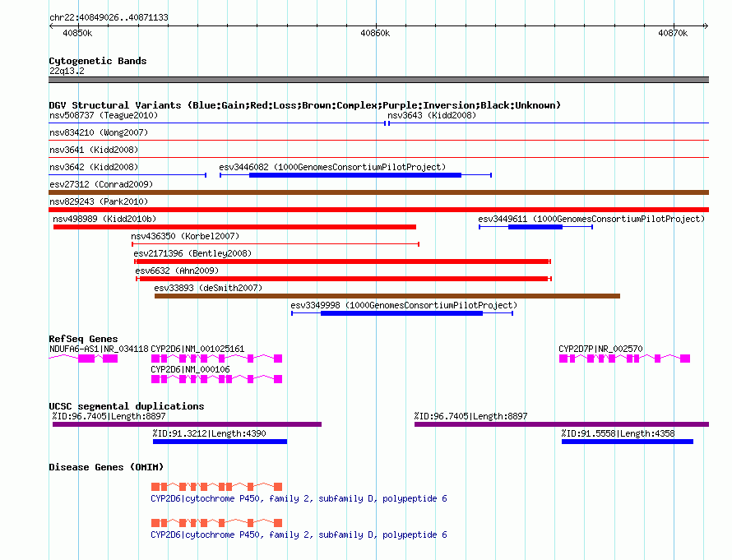732x560 pixels.
Task: Click chr22:40849026..40871133 coordinates label
Action: [x=109, y=17]
